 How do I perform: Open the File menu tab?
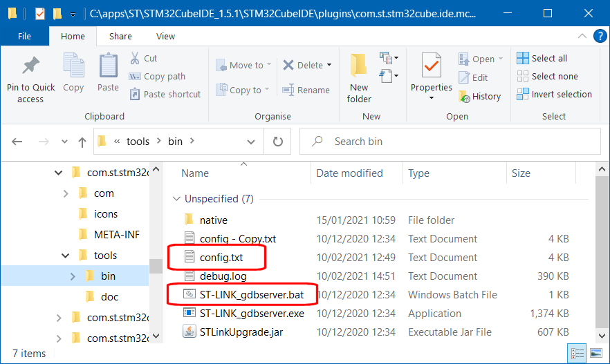pyautogui.click(x=24, y=36)
